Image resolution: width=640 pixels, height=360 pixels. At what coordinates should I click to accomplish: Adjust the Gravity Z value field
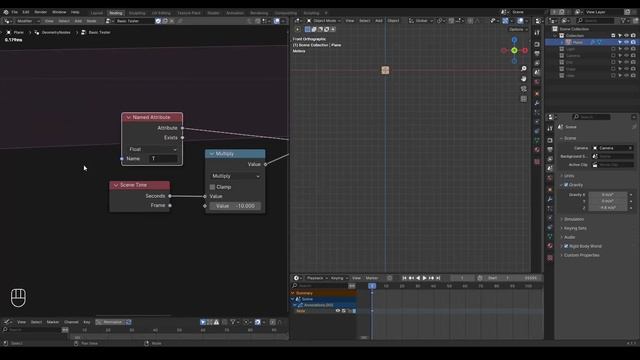pos(608,208)
